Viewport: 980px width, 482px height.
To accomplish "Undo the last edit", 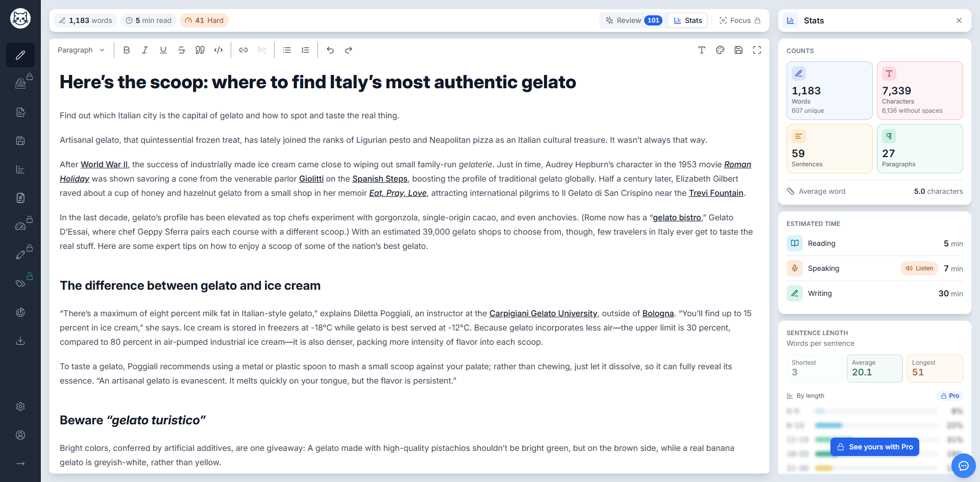I will pyautogui.click(x=330, y=50).
